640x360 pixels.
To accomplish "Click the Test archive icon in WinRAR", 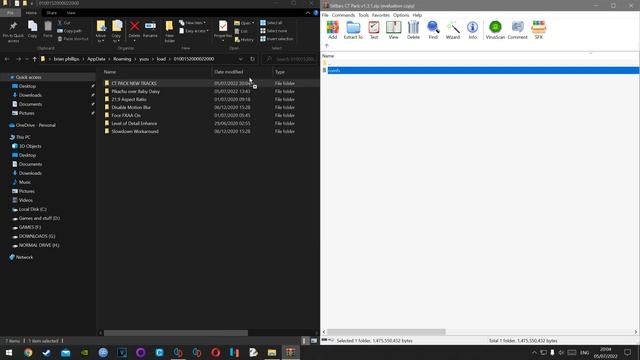I will coord(373,30).
